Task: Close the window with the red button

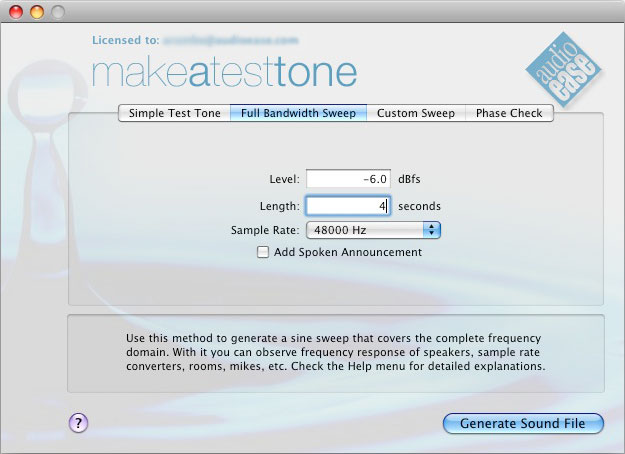Action: 16,12
